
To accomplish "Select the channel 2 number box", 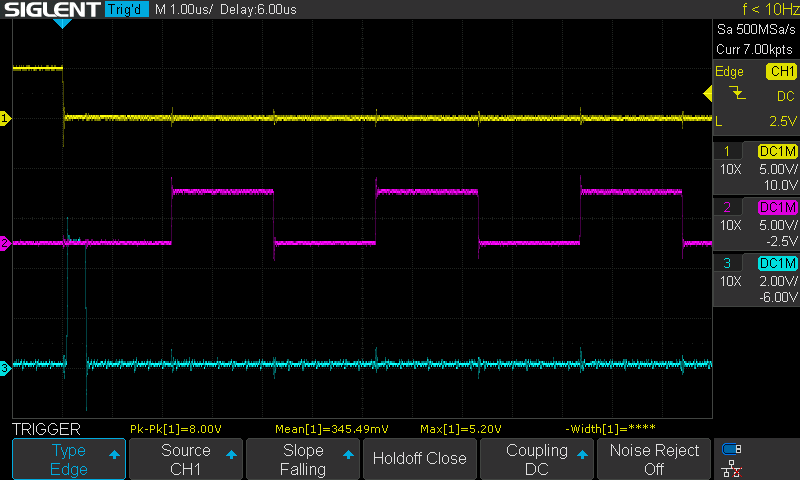I will click(727, 207).
